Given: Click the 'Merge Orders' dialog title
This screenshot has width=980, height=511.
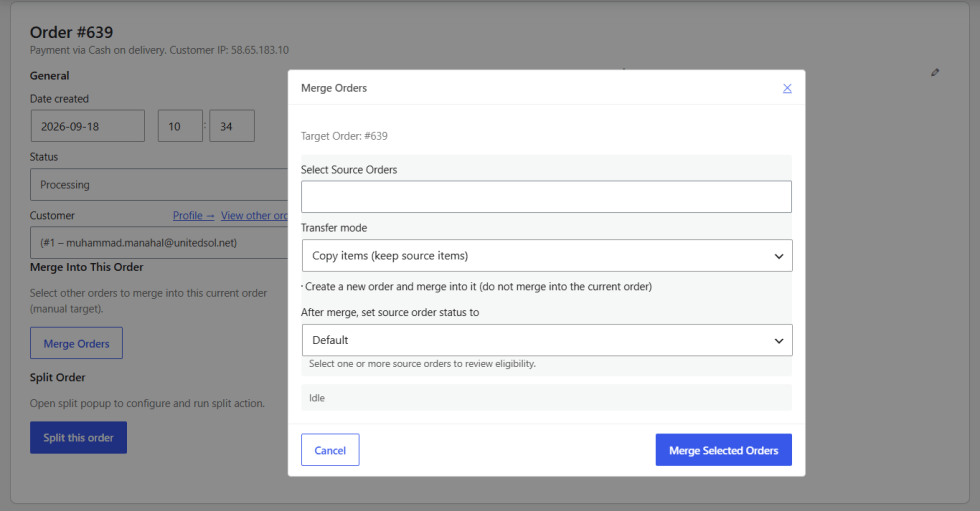Looking at the screenshot, I should point(334,88).
